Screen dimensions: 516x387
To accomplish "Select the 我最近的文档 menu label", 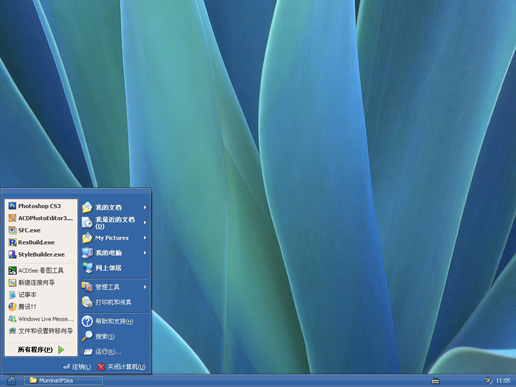I will tap(115, 222).
